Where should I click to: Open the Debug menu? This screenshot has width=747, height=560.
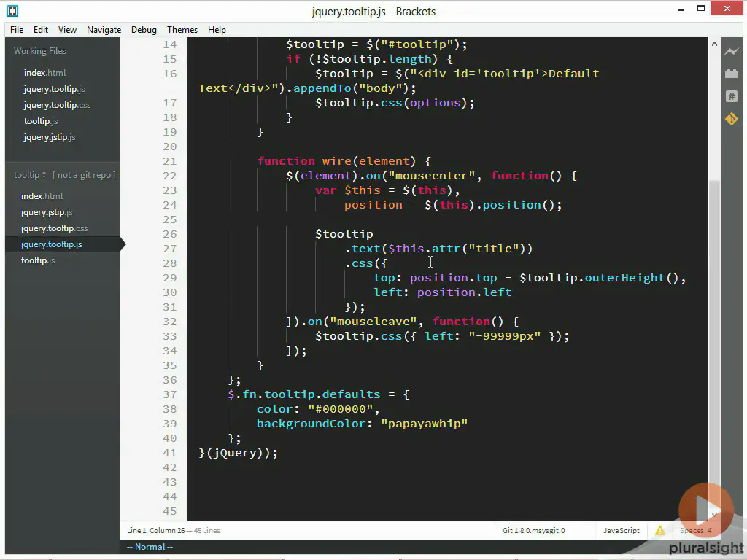coord(144,29)
